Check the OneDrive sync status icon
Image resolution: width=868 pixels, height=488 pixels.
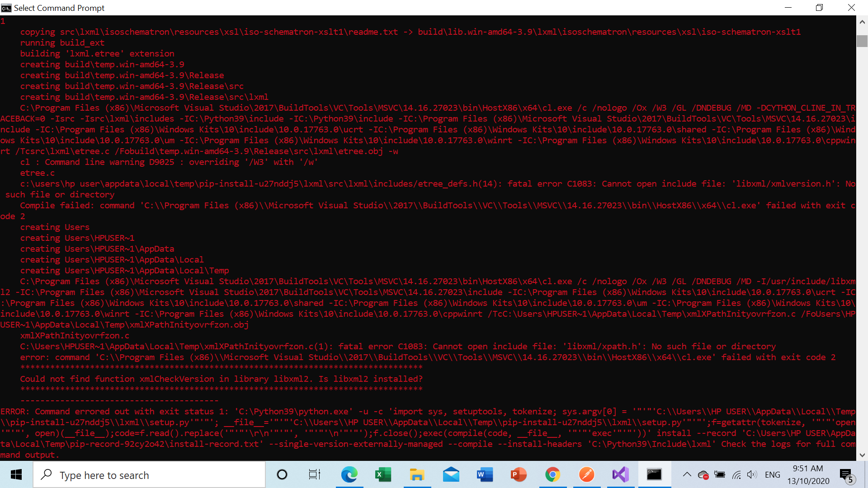(x=703, y=474)
